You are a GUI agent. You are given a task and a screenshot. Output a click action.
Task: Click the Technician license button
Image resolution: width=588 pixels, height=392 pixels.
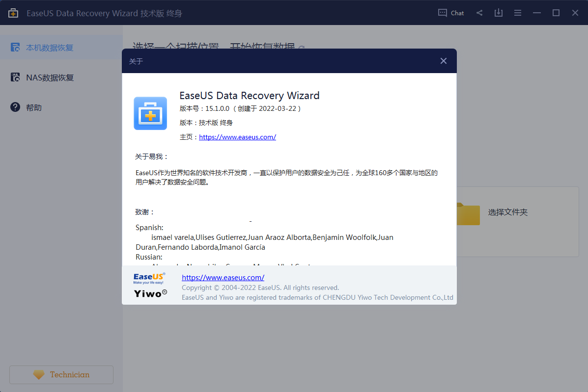click(x=61, y=375)
